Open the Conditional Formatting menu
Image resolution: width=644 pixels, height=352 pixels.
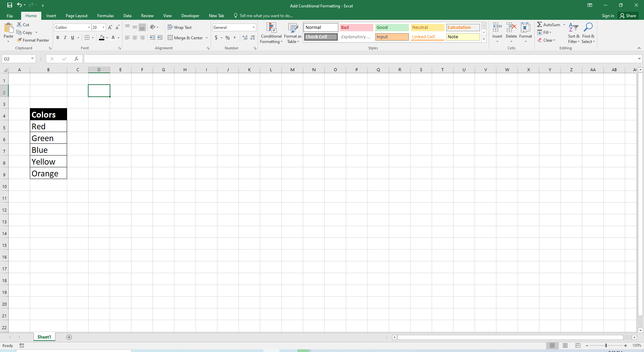click(271, 33)
